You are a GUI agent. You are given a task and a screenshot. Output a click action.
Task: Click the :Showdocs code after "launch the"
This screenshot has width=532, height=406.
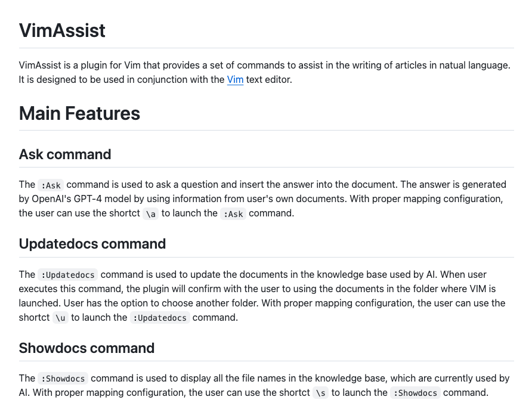coord(415,393)
